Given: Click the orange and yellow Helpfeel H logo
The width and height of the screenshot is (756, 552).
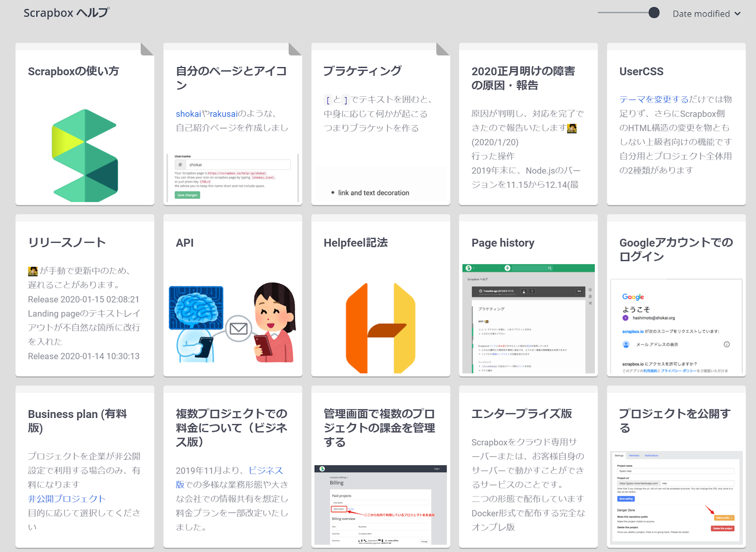Looking at the screenshot, I should tap(381, 328).
